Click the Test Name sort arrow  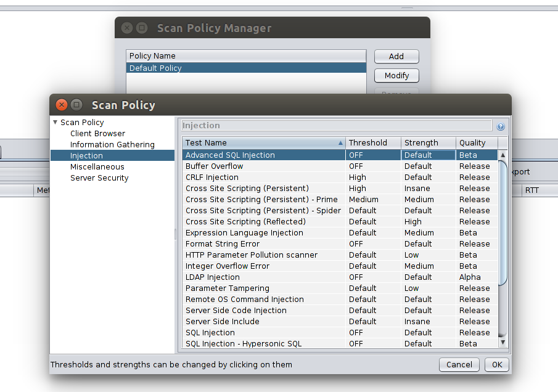click(x=340, y=143)
